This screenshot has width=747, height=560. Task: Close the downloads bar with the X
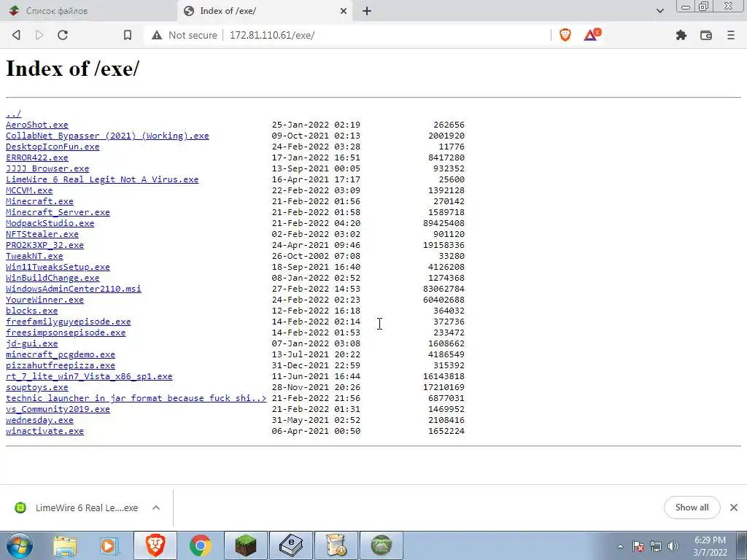734,507
